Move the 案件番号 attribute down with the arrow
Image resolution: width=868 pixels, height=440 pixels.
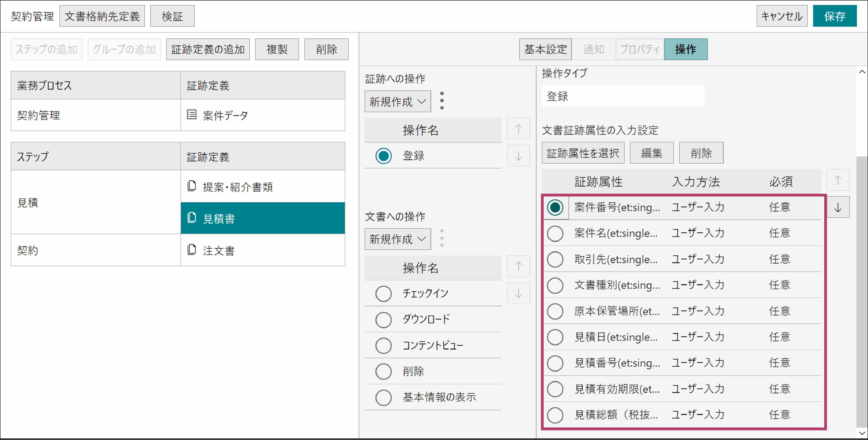(x=838, y=207)
